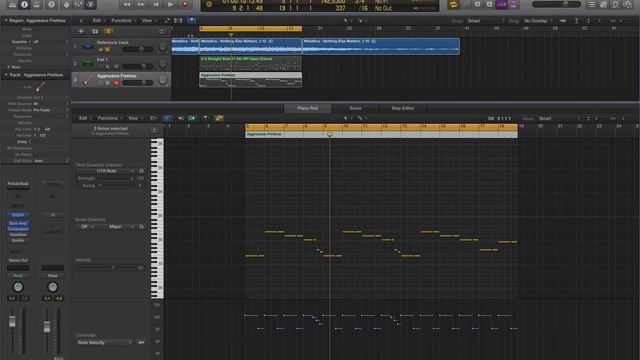Click the Stereo Out output slot
The width and height of the screenshot is (640, 360).
pos(18,260)
